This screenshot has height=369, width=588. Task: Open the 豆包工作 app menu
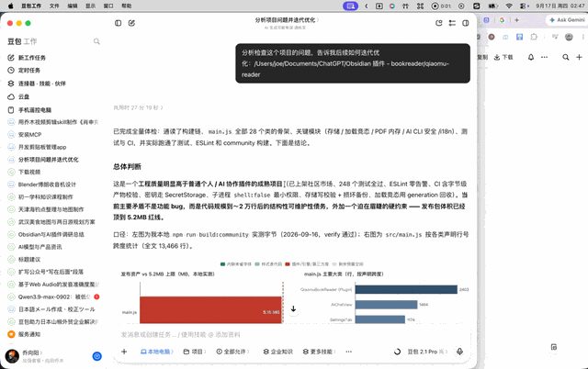[x=31, y=6]
